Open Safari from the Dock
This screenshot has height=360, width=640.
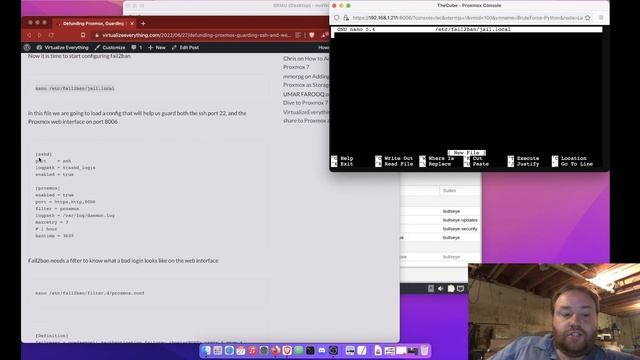[x=229, y=351]
